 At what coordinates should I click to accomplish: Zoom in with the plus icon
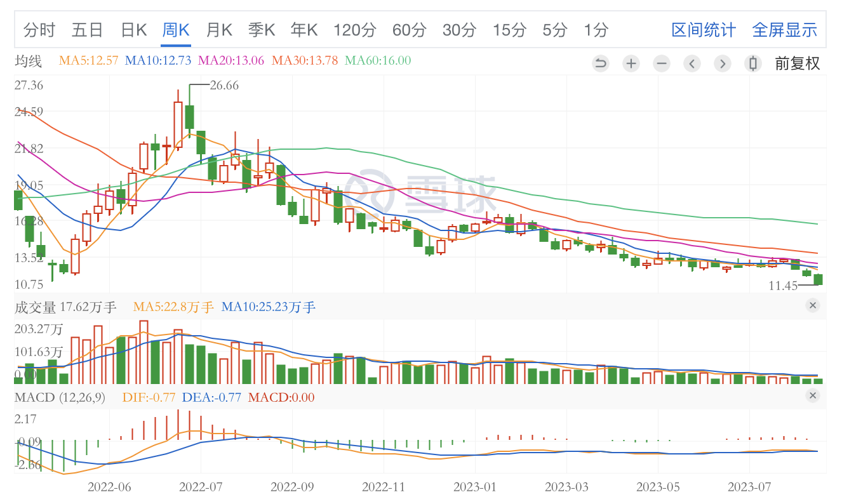(631, 63)
